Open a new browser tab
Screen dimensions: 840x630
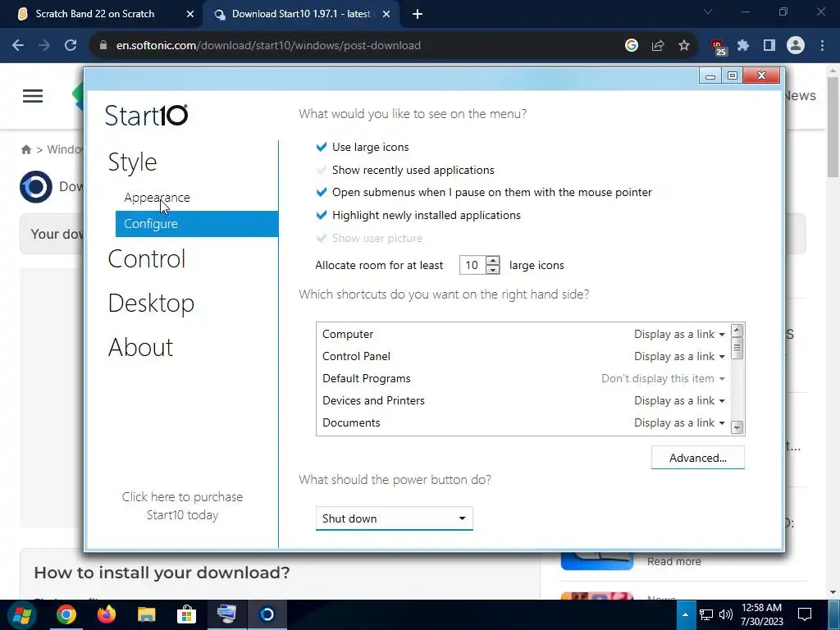click(418, 14)
